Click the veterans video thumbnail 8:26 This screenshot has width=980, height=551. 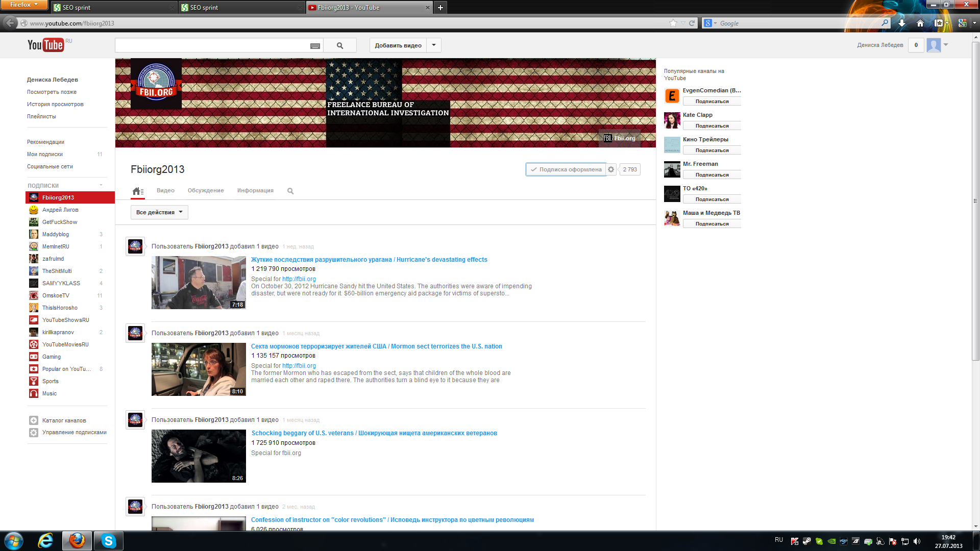pyautogui.click(x=199, y=456)
